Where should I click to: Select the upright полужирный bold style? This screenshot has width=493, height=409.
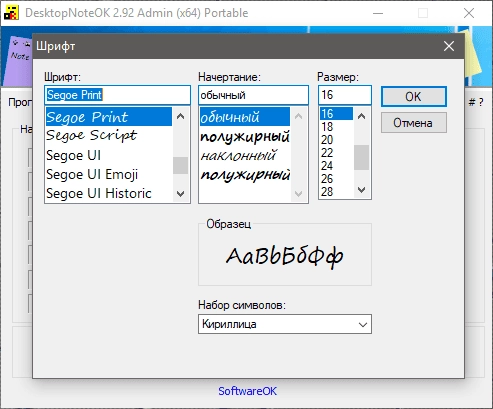coord(245,136)
